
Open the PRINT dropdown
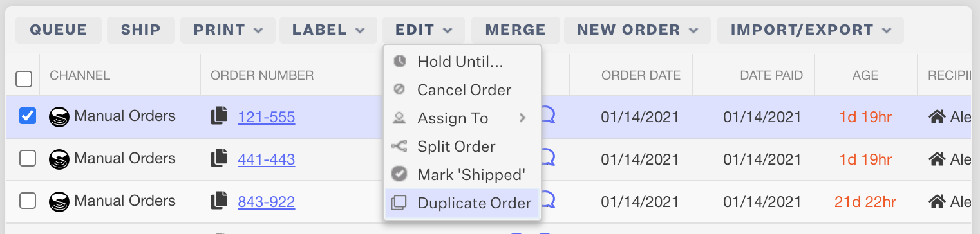(x=228, y=30)
